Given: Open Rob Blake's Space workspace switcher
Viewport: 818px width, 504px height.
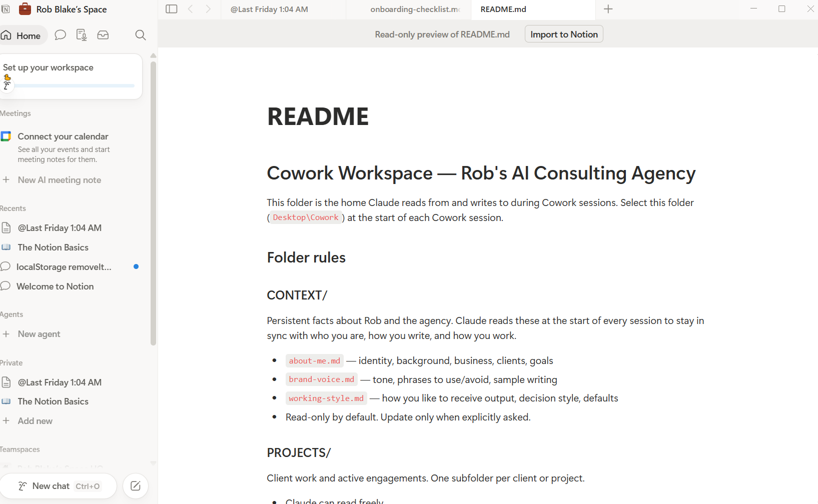Looking at the screenshot, I should click(63, 9).
